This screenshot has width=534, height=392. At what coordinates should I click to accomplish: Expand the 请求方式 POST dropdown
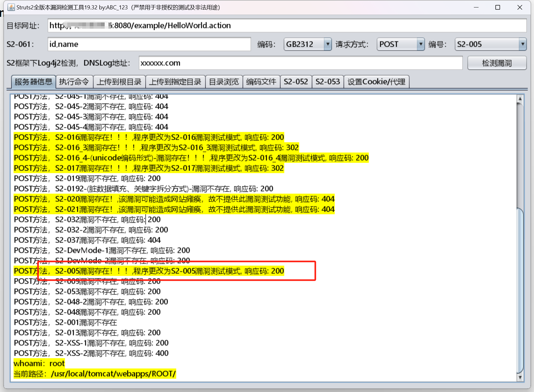(x=421, y=44)
